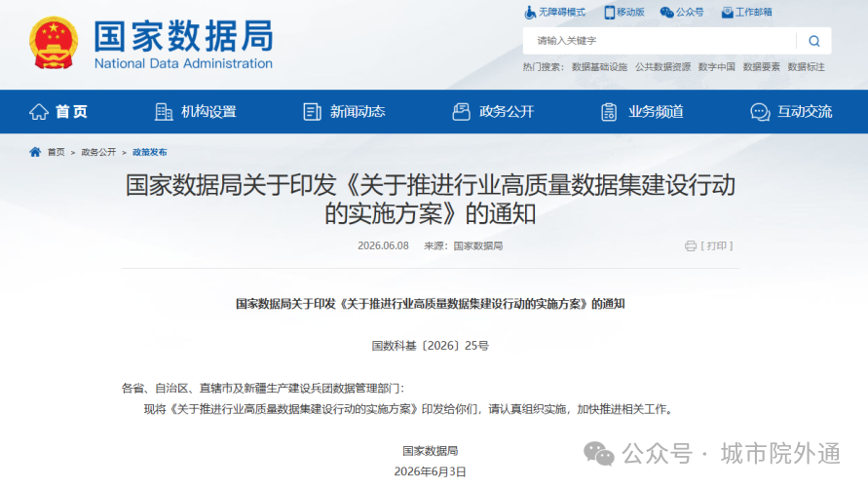Click the hot search term 公共数据资源
The height and width of the screenshot is (488, 868).
[663, 67]
